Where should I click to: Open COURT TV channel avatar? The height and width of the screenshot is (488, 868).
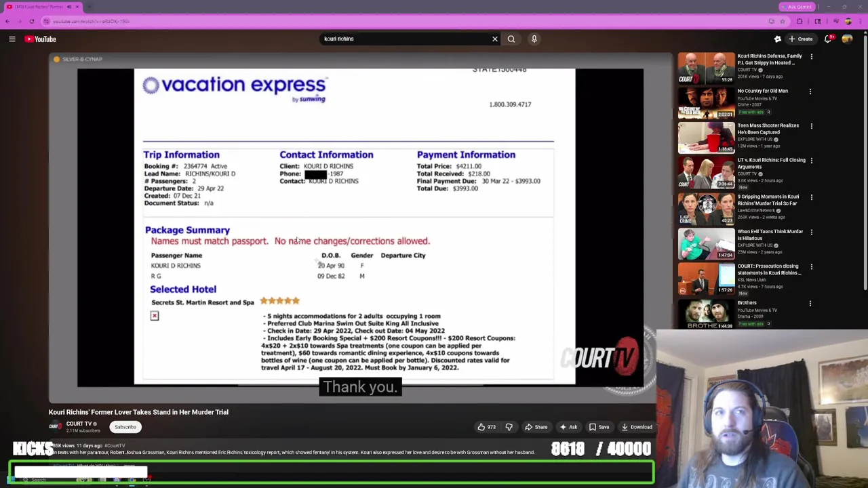click(55, 426)
